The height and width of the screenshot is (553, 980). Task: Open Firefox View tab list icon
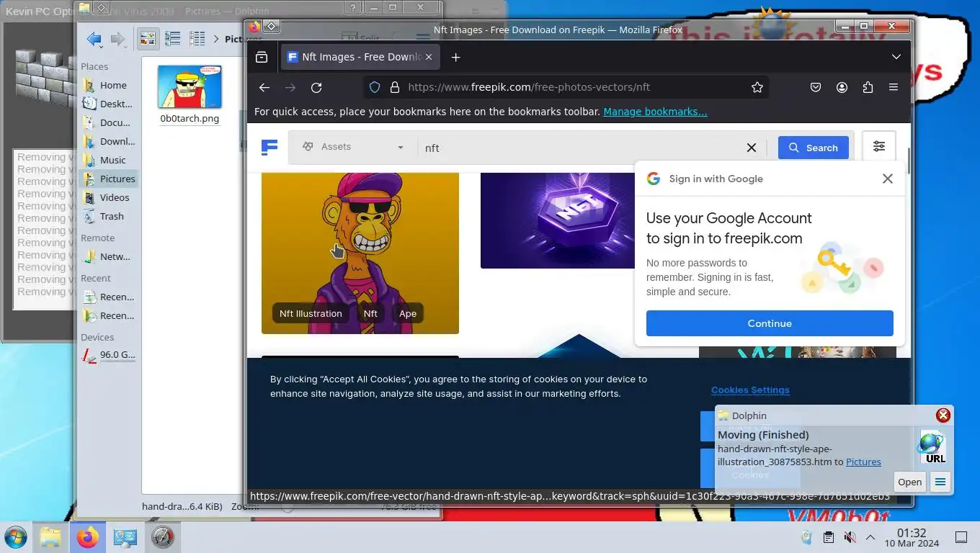tap(262, 57)
